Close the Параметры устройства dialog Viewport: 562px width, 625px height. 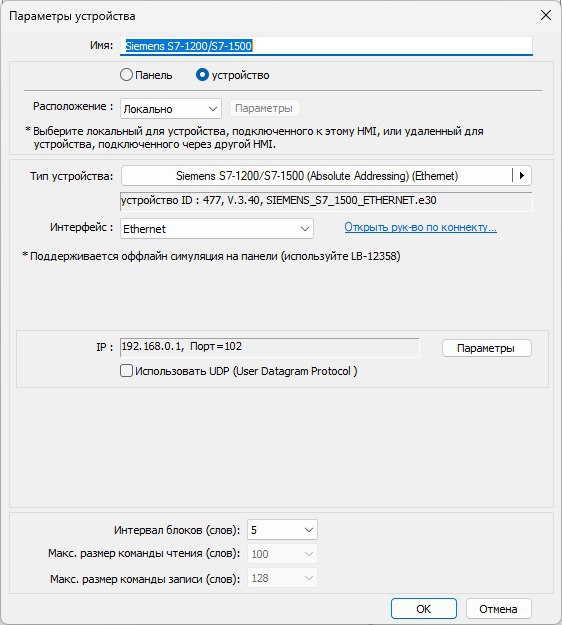(546, 16)
